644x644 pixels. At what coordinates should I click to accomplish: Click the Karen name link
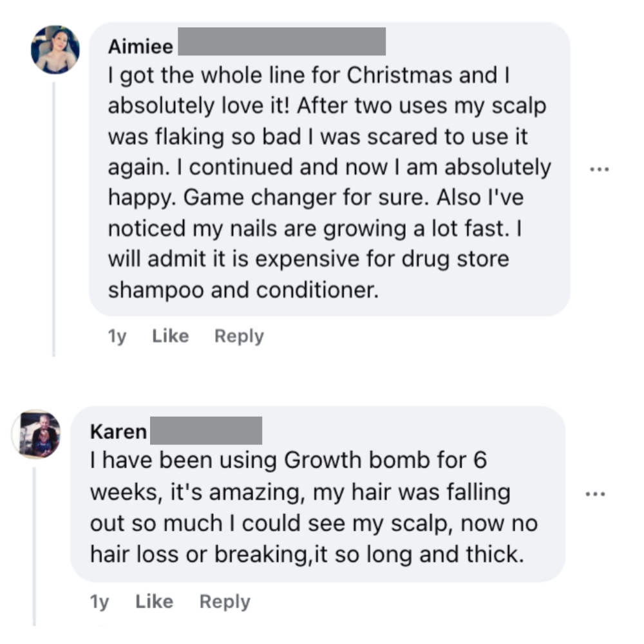[118, 431]
